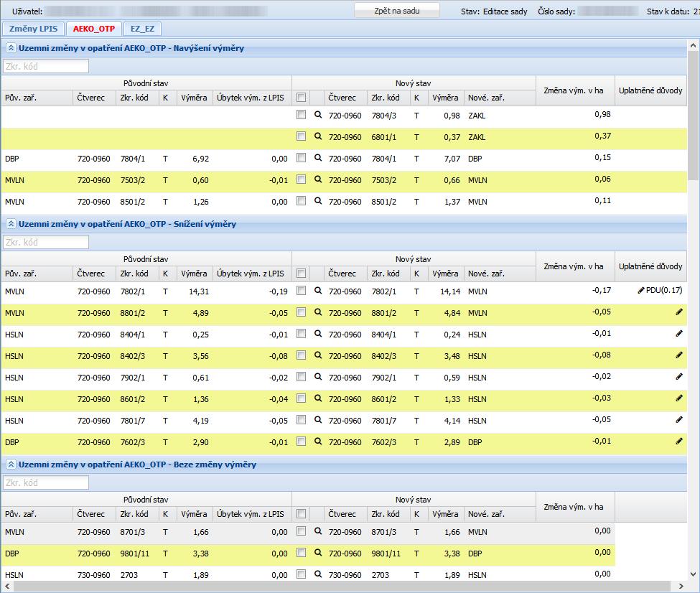Click magnifier icon in row 9801/11
The height and width of the screenshot is (593, 700).
(x=318, y=553)
